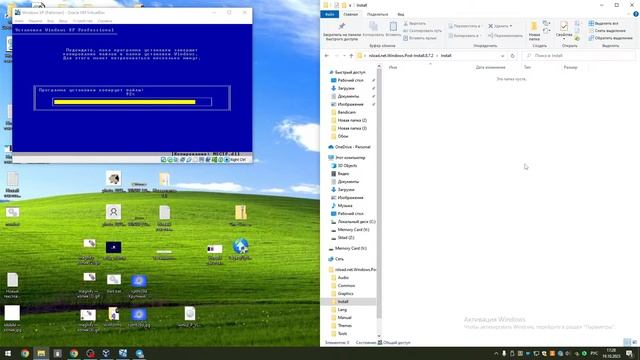Image resolution: width=640 pixels, height=360 pixels.
Task: Select 3D Objects in the navigation pane
Action: 347,166
